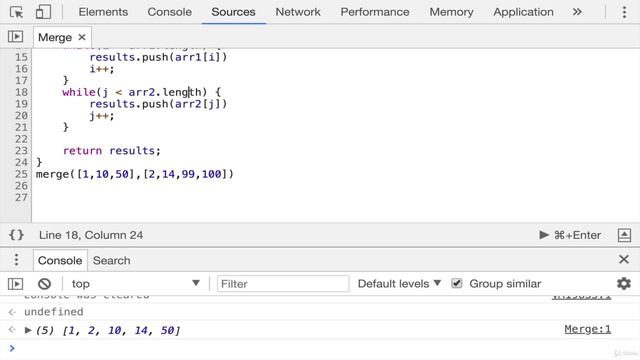Toggle the drawer expand icon in status bar

pyautogui.click(x=624, y=235)
